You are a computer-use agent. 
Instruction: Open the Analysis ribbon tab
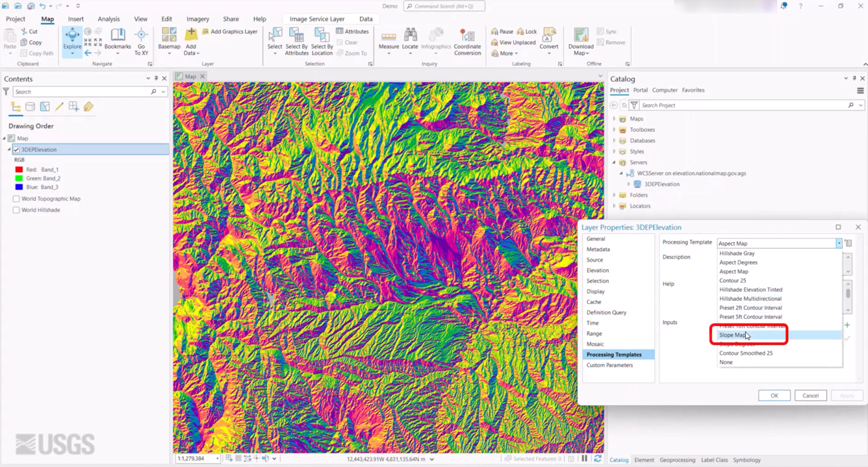pos(108,19)
